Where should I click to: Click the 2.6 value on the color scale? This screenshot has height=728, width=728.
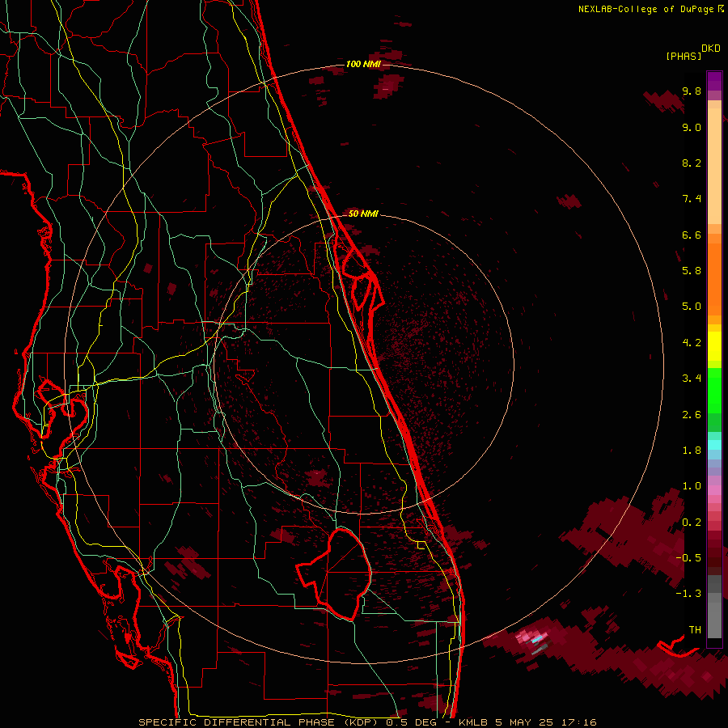pyautogui.click(x=692, y=415)
